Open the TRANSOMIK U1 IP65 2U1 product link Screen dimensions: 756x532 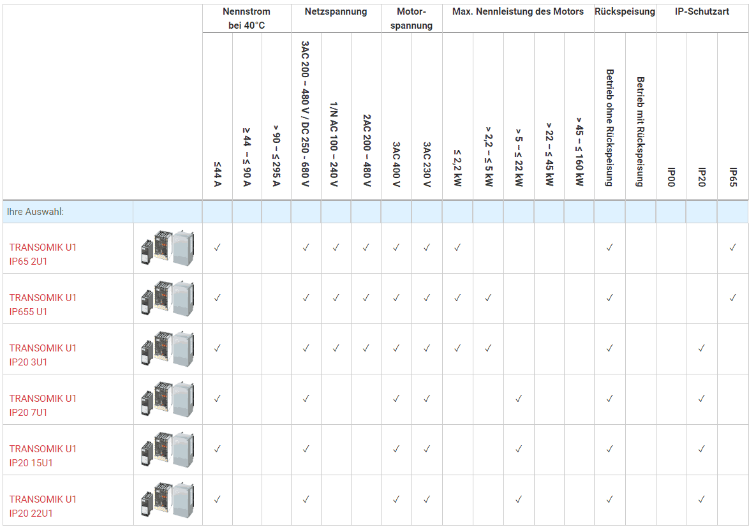pos(43,254)
